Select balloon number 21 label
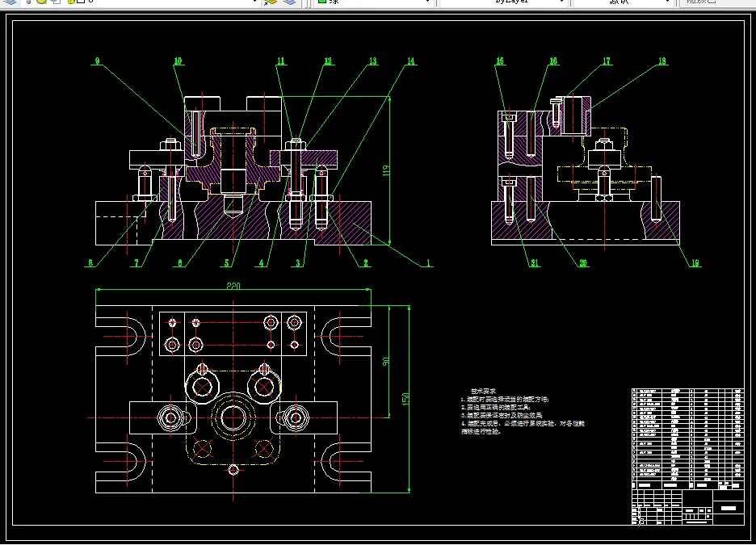The height and width of the screenshot is (545, 756). pos(535,263)
